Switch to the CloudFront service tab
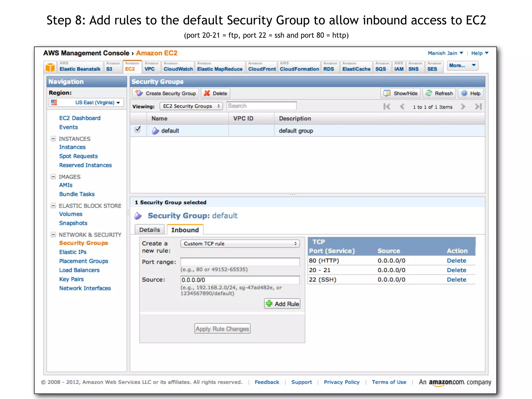This screenshot has width=532, height=399. click(x=262, y=67)
